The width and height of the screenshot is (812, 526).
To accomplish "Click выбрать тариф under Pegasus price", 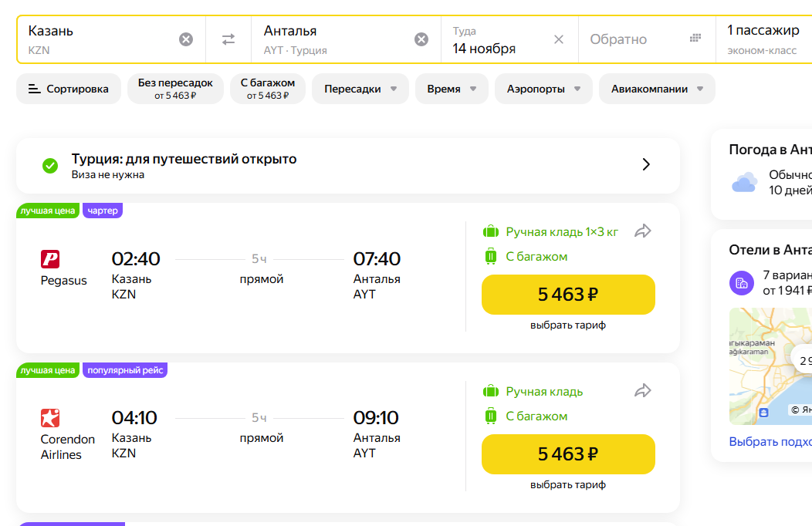I will [x=568, y=325].
